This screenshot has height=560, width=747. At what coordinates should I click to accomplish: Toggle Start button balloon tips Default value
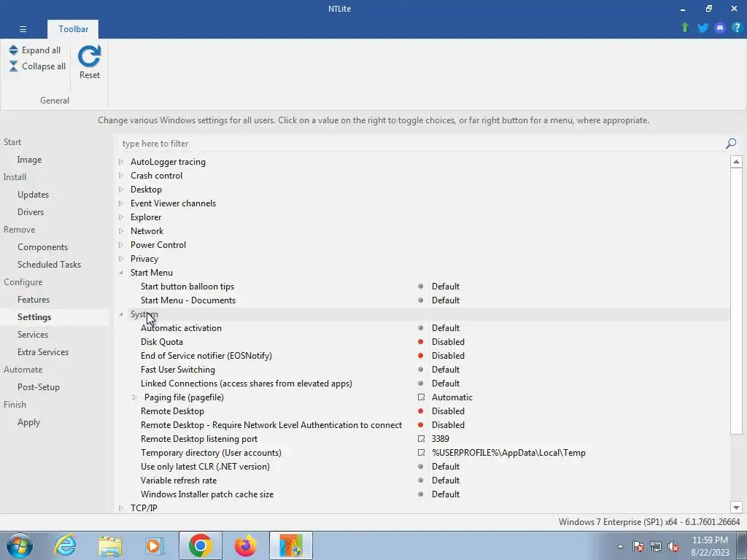point(446,286)
